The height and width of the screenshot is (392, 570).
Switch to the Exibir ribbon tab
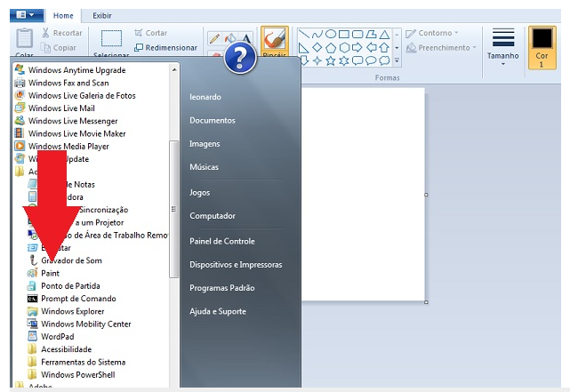101,16
